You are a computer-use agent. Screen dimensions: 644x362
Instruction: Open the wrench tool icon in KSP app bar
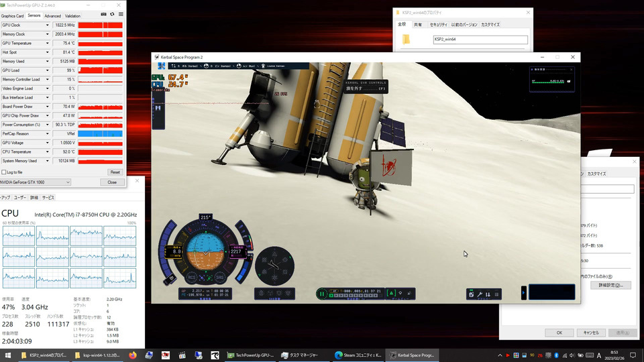point(480,294)
